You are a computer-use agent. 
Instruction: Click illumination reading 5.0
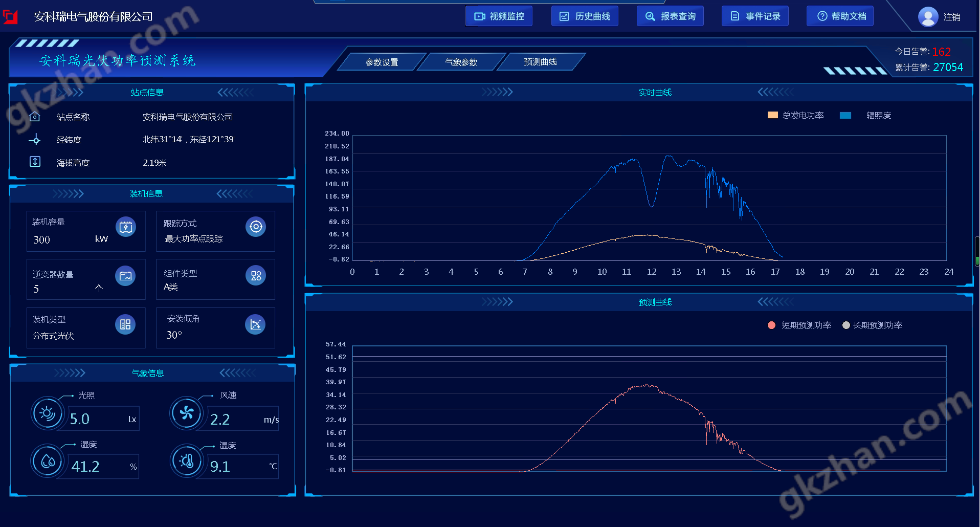(x=80, y=419)
